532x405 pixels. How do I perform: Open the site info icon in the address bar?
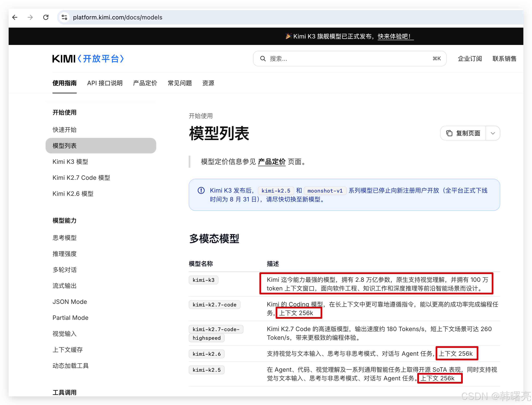(x=64, y=17)
